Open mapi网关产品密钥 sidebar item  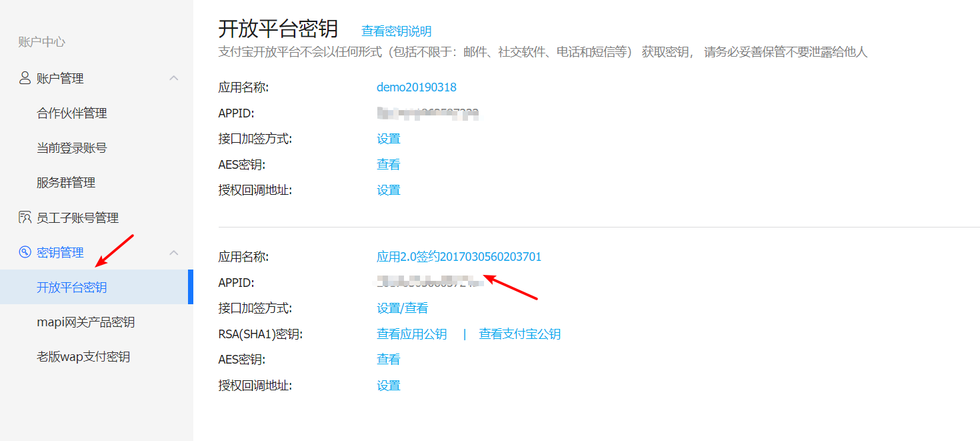point(85,322)
